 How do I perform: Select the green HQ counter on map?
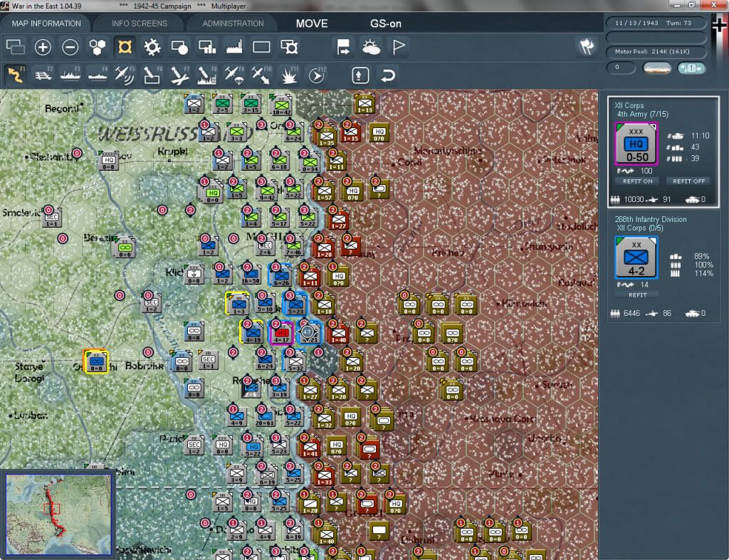tap(212, 192)
